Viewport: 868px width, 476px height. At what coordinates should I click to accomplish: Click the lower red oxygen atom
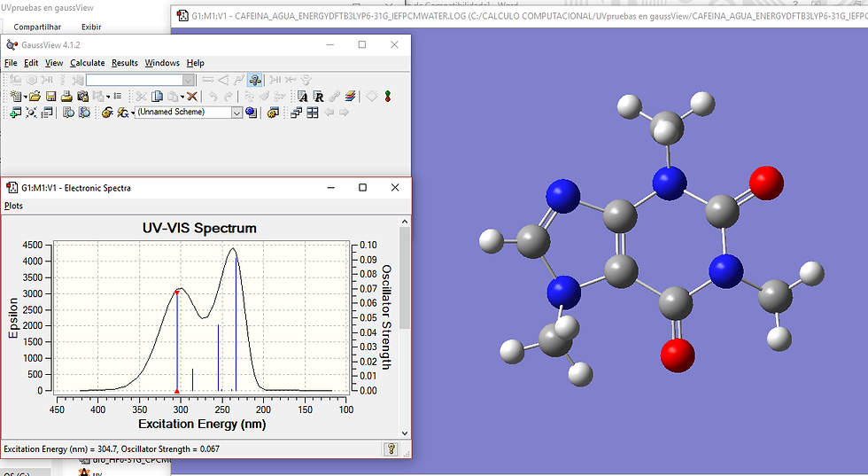click(678, 355)
